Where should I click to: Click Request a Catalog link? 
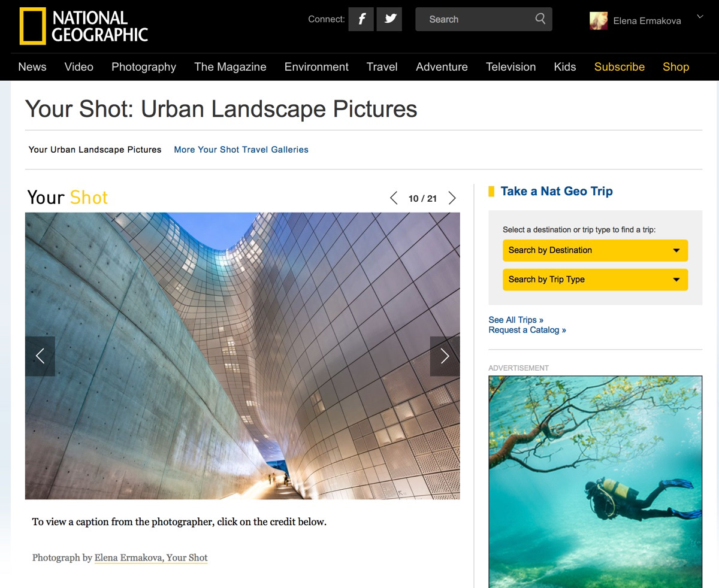527,330
